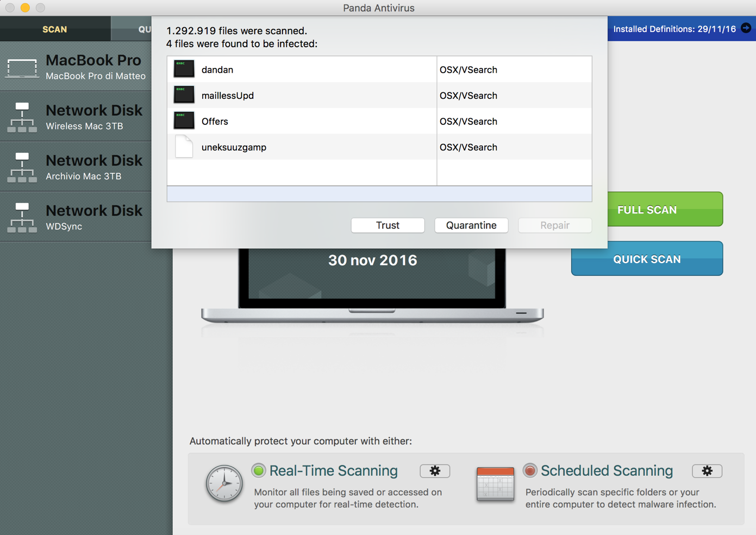Viewport: 756px width, 535px height.
Task: Open Scheduled Scanning gear settings
Action: (x=707, y=471)
